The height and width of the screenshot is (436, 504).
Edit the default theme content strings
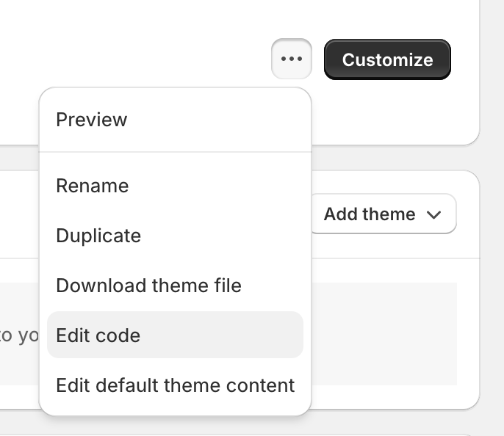175,385
